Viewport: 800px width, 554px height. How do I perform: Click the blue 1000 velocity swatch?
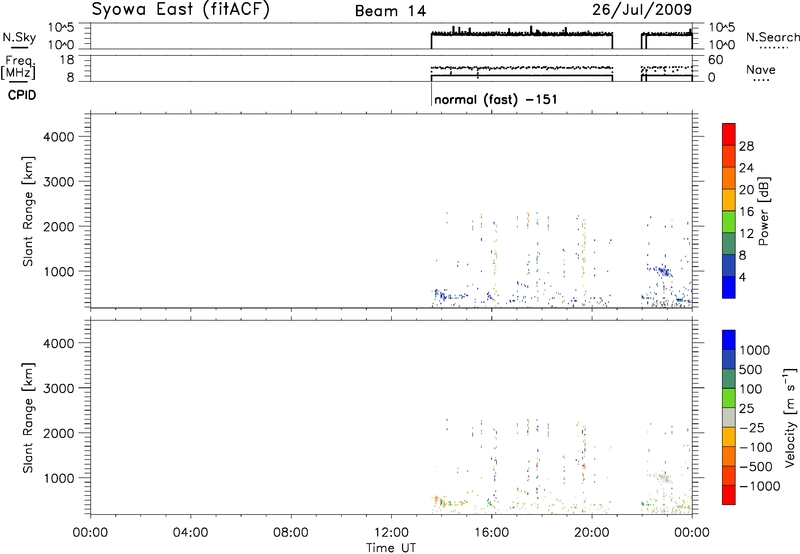pos(729,340)
